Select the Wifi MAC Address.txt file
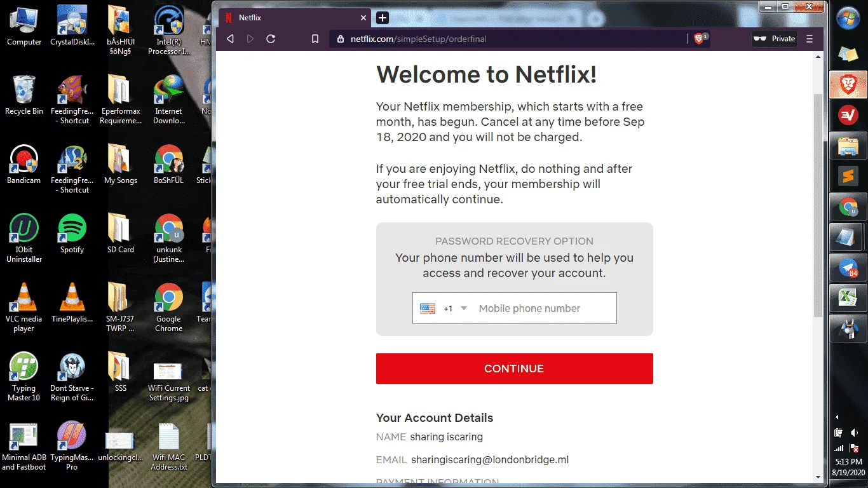 (168, 447)
